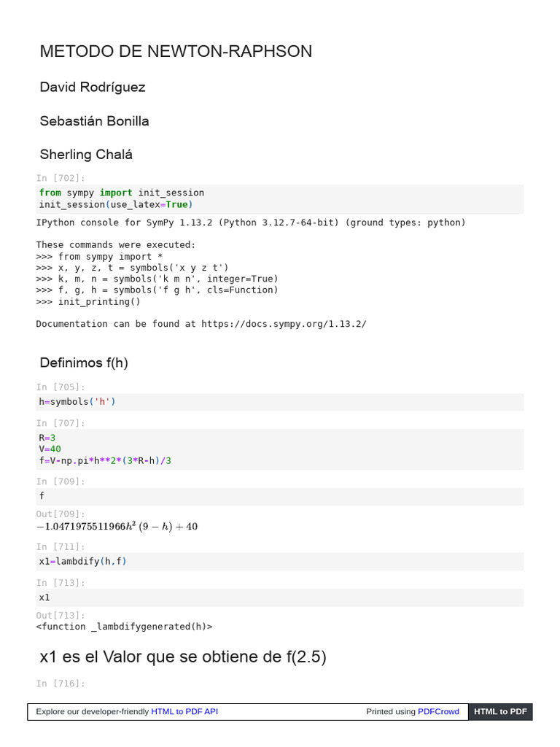Viewport: 560px width, 747px height.
Task: Click the In [716] prompt label
Action: (x=61, y=683)
